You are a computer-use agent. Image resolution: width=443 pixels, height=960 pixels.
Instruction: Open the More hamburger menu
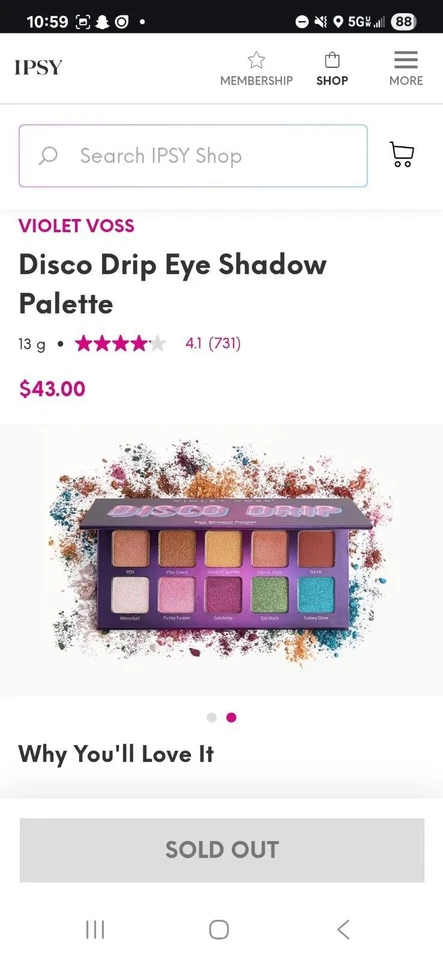[406, 59]
